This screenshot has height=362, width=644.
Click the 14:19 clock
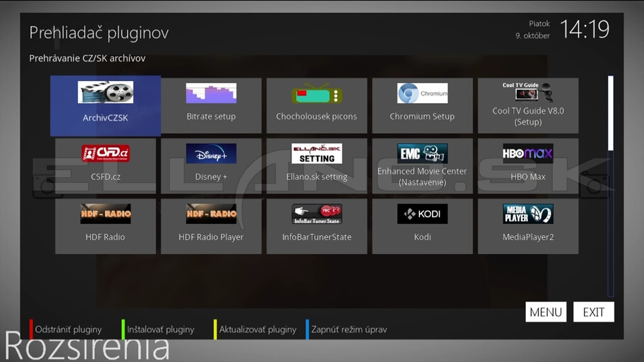point(585,29)
